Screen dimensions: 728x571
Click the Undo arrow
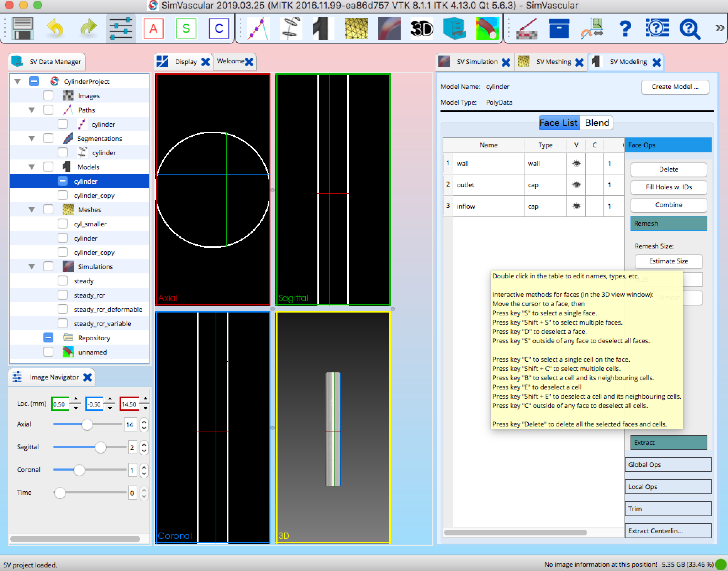pyautogui.click(x=56, y=28)
